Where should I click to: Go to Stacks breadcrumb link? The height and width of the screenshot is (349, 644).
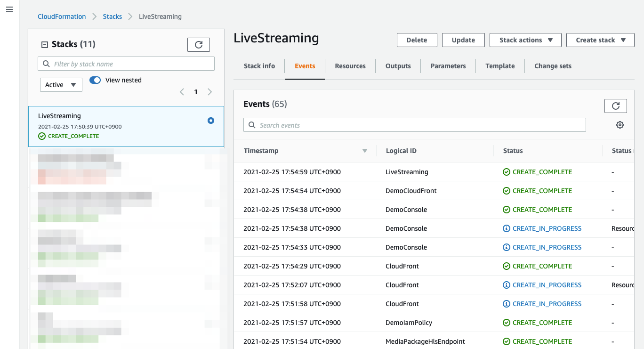click(113, 16)
